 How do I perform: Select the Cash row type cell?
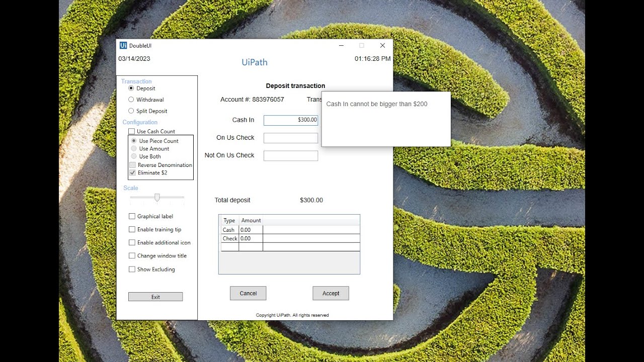pyautogui.click(x=230, y=230)
